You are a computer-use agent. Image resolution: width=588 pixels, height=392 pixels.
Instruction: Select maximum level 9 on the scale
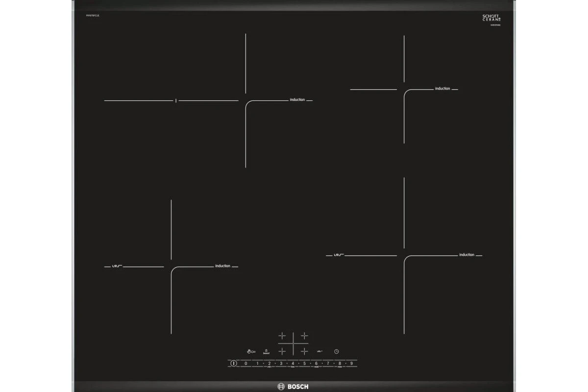click(x=351, y=364)
